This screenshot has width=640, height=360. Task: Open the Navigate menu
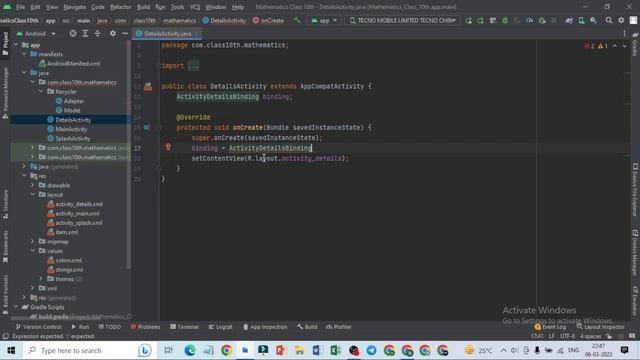[75, 7]
